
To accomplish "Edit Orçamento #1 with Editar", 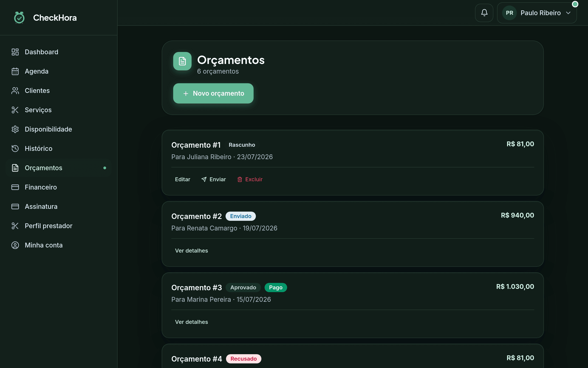I will pyautogui.click(x=182, y=179).
